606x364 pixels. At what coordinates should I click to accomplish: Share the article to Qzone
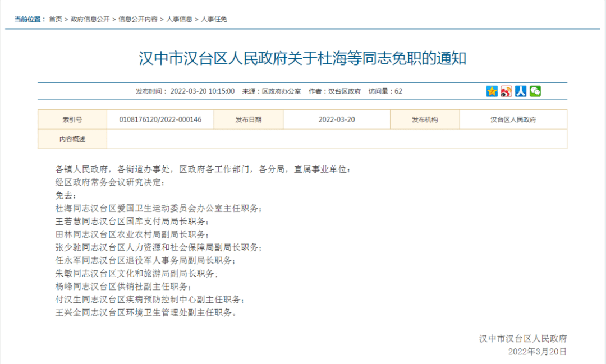click(491, 91)
